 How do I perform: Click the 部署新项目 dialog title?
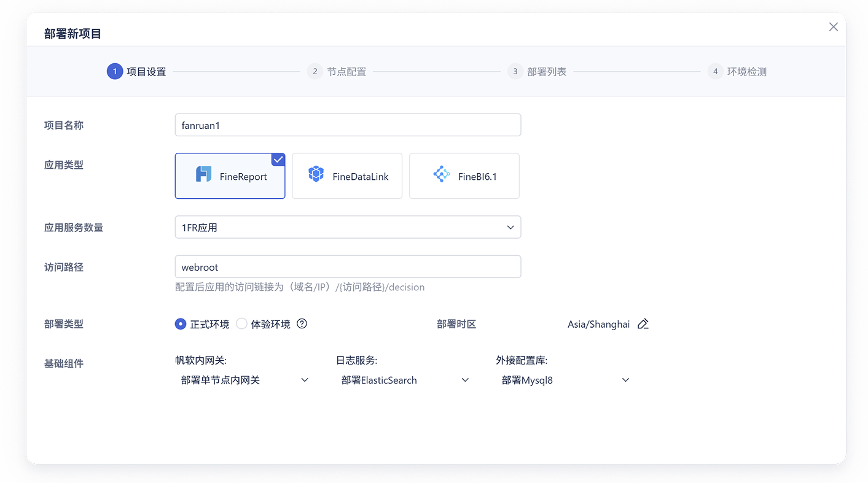(72, 34)
